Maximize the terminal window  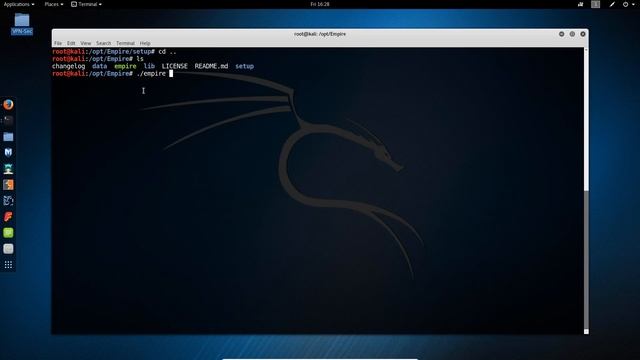(572, 34)
